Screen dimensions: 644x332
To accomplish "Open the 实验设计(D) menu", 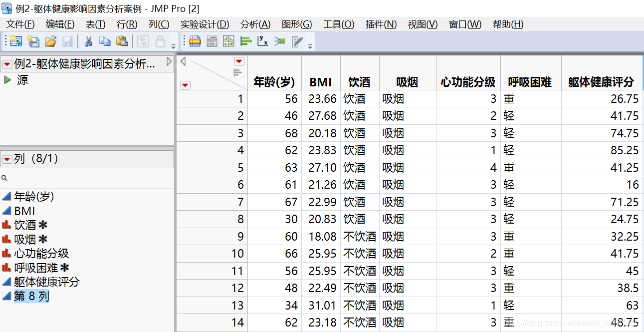I will [205, 24].
